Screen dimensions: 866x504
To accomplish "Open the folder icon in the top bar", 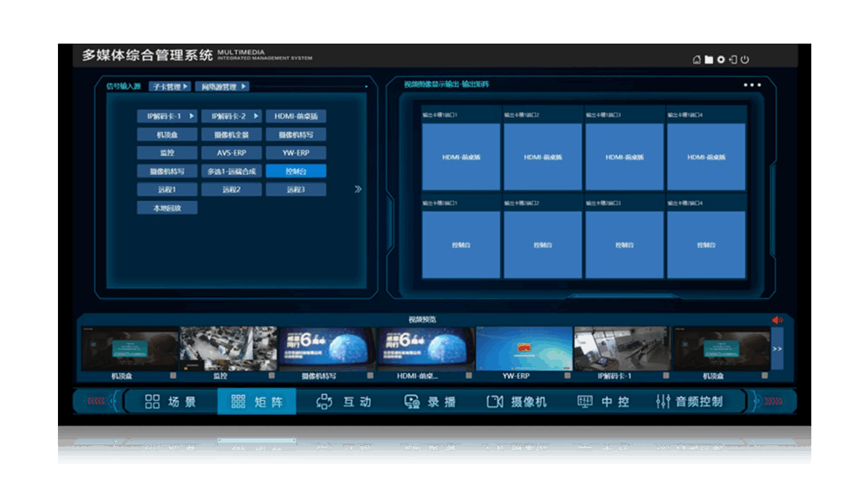I will (x=709, y=60).
